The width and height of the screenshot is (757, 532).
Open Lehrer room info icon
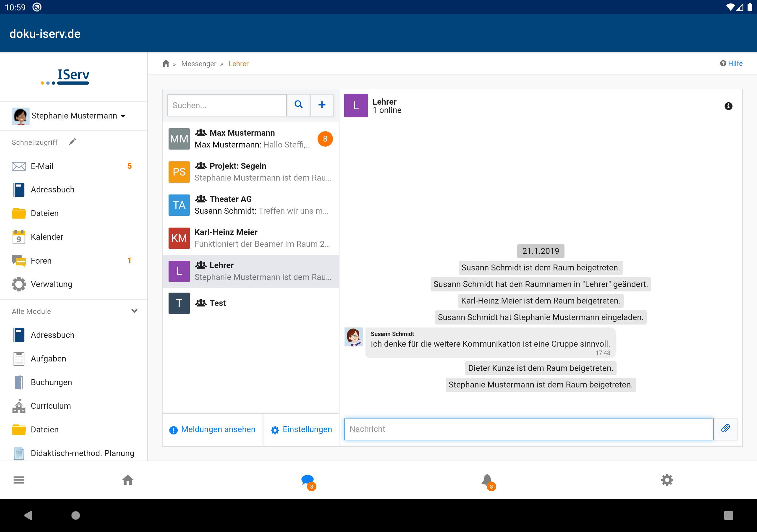tap(728, 106)
